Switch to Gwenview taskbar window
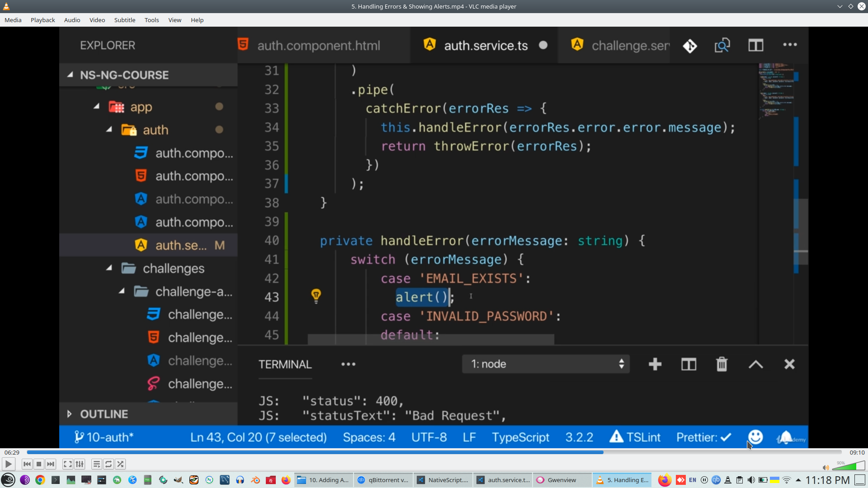Viewport: 868px width, 488px height. (x=561, y=480)
